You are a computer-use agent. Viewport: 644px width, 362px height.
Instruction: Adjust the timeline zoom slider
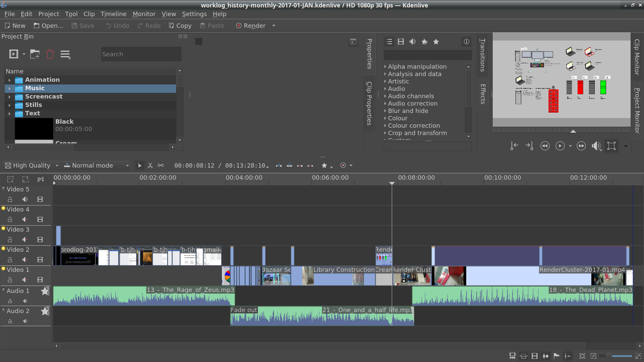(x=609, y=356)
